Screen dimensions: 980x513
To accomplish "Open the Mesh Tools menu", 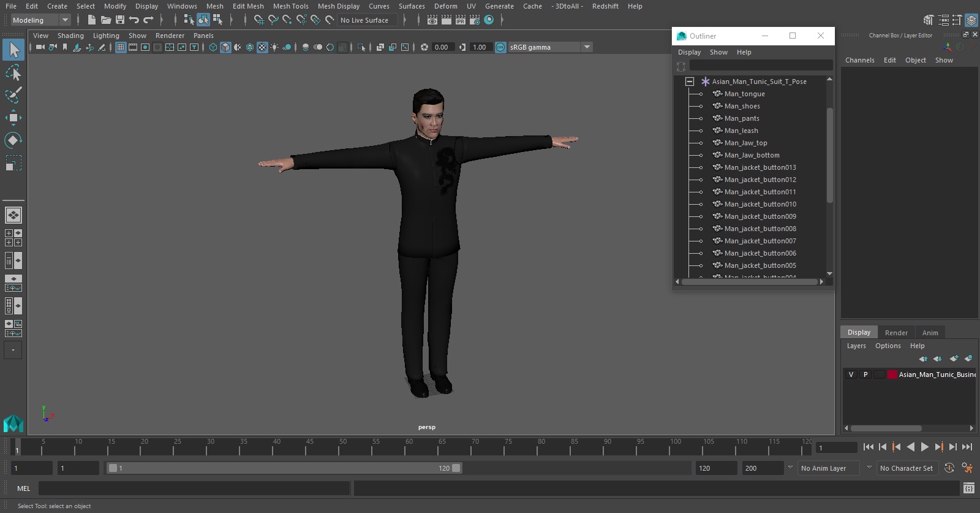I will tap(290, 6).
